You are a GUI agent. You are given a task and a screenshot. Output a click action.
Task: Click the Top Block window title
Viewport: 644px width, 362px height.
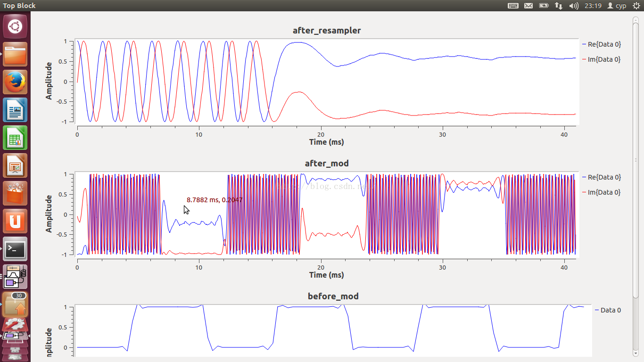click(x=19, y=6)
